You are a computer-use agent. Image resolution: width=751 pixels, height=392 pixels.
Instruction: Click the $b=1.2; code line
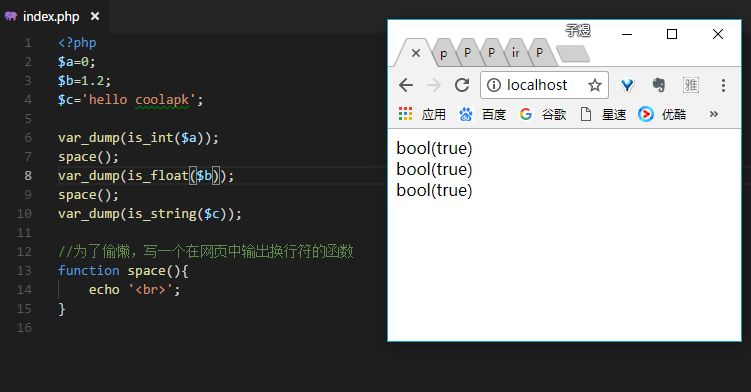84,81
